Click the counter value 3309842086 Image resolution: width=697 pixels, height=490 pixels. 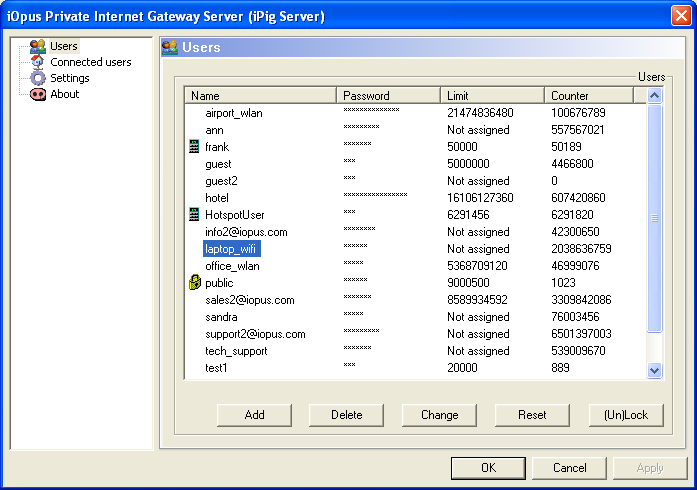click(581, 300)
